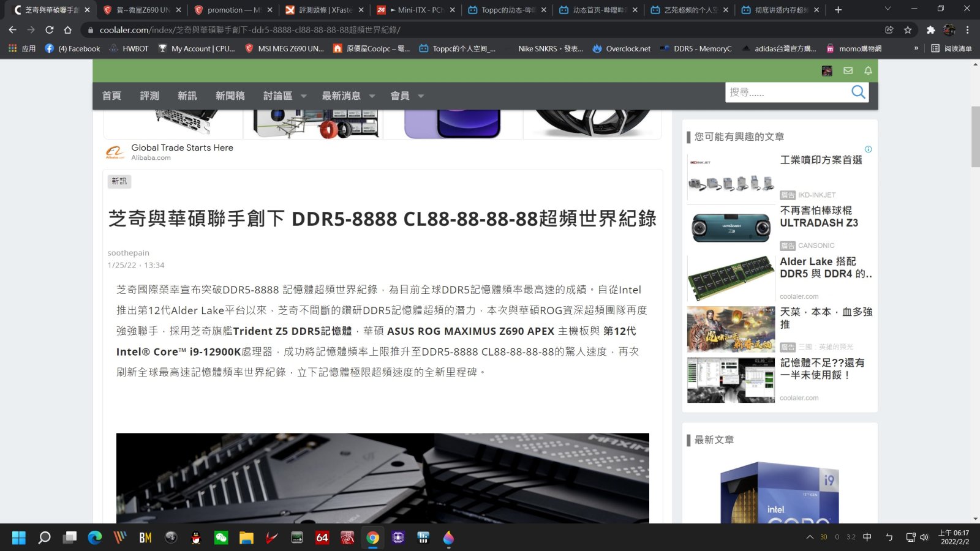Open 新訊 in the site nav
This screenshot has width=980, height=551.
click(187, 96)
